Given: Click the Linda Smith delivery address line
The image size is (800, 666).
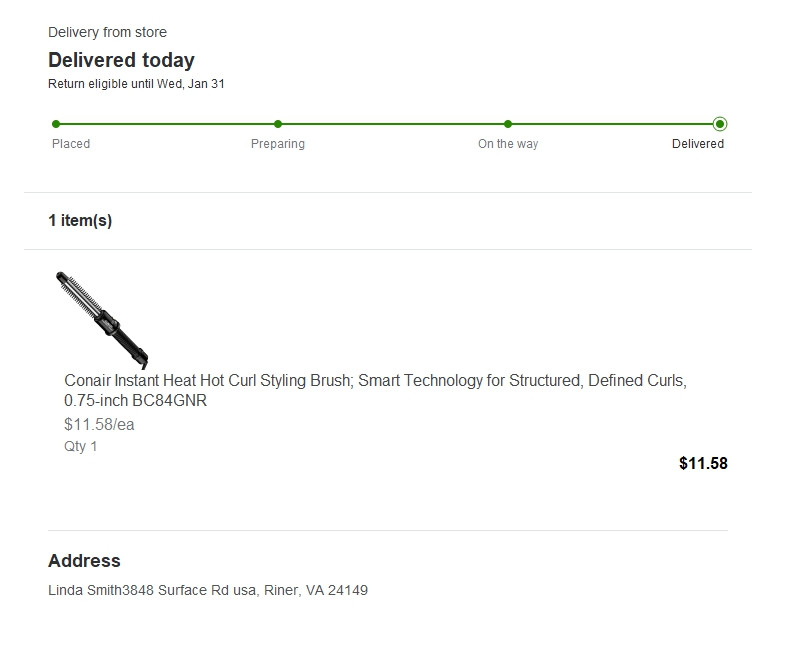Looking at the screenshot, I should [208, 590].
